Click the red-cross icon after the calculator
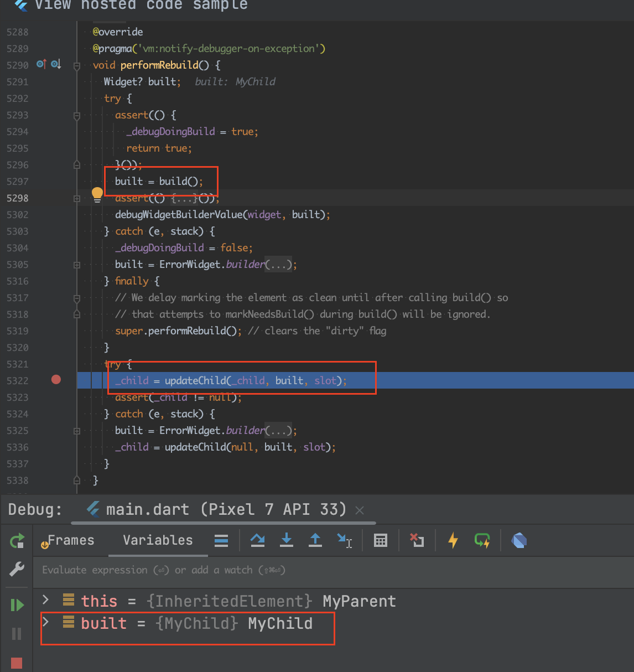Image resolution: width=634 pixels, height=672 pixels. point(417,540)
